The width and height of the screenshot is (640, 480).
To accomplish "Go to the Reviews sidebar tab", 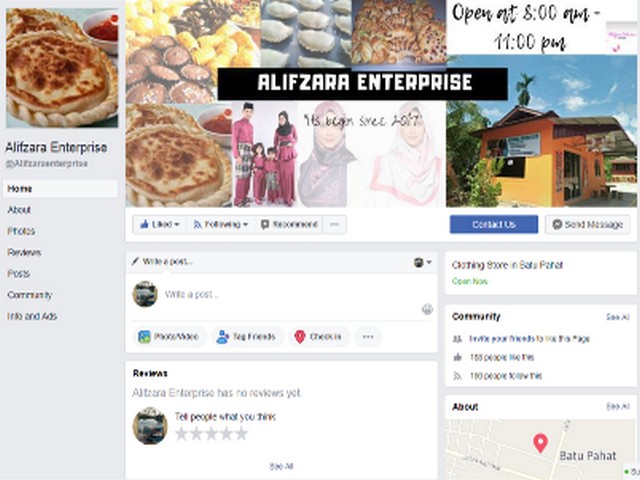I will click(24, 252).
